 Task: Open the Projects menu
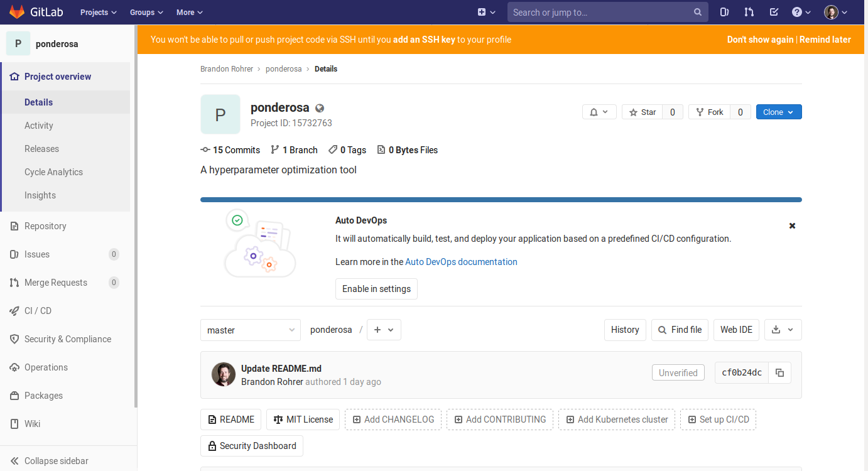pos(99,12)
